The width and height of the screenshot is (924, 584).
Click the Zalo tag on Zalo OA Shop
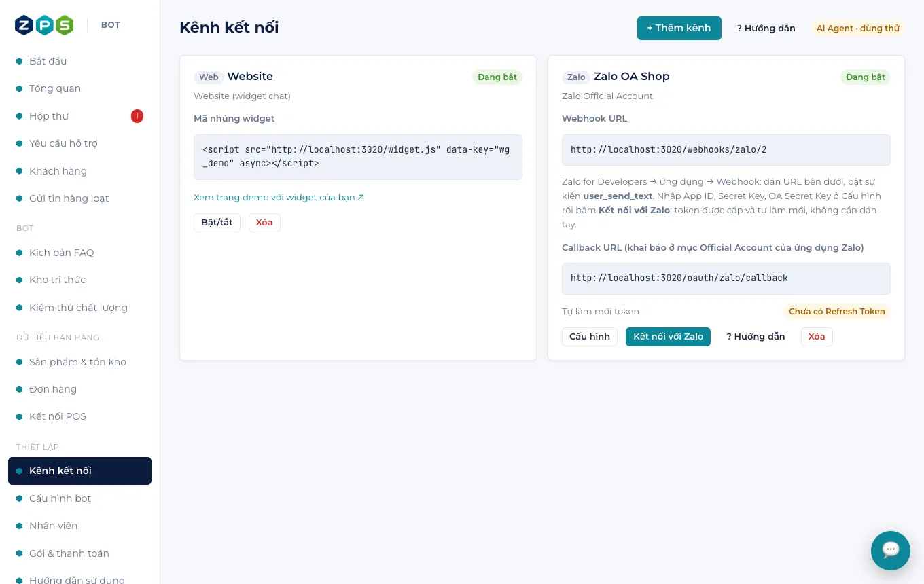point(576,77)
